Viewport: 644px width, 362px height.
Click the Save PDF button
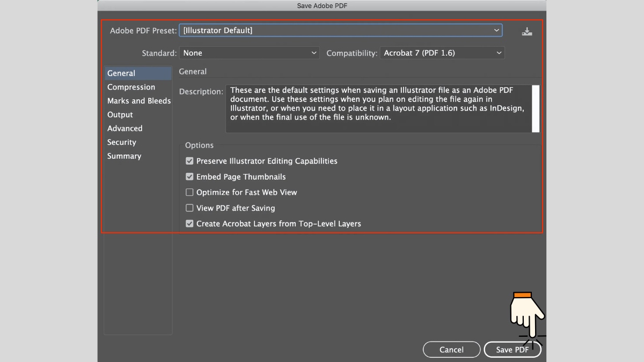[513, 350]
